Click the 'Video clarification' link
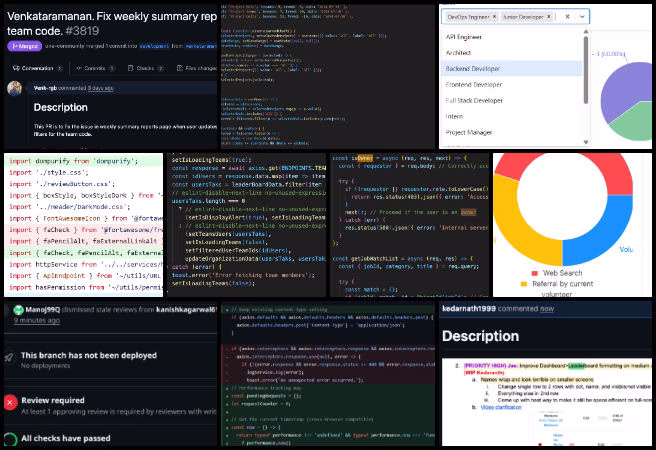Viewport: 656px width, 450px height. point(501,407)
